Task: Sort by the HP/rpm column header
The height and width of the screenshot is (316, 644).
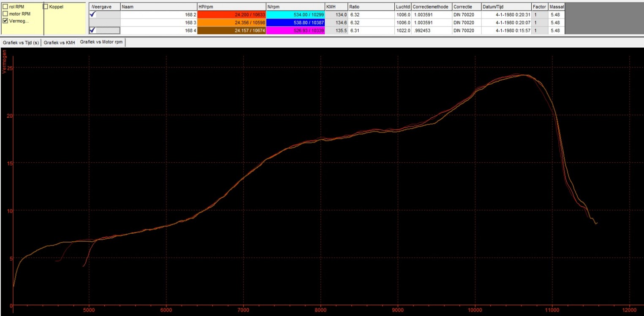Action: click(231, 7)
